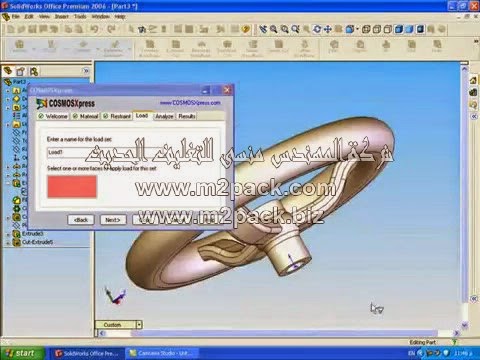The image size is (480, 360).
Task: Click the Save icon in standard toolbar
Action: tap(32, 29)
